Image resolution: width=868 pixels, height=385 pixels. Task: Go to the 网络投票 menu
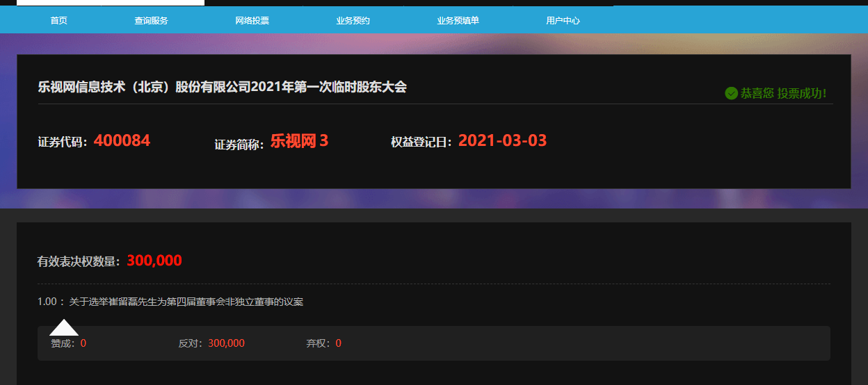[252, 21]
